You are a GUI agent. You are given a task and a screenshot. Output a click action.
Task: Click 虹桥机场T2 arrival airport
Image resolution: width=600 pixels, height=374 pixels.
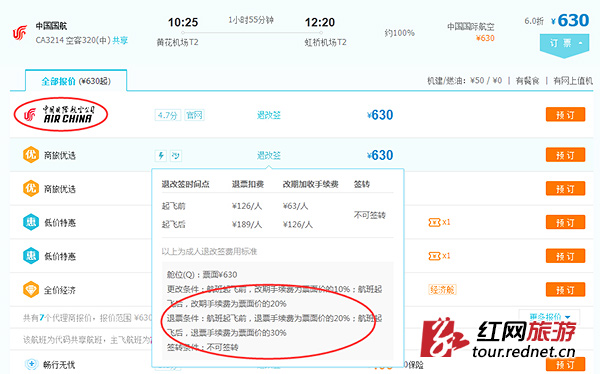click(x=325, y=42)
